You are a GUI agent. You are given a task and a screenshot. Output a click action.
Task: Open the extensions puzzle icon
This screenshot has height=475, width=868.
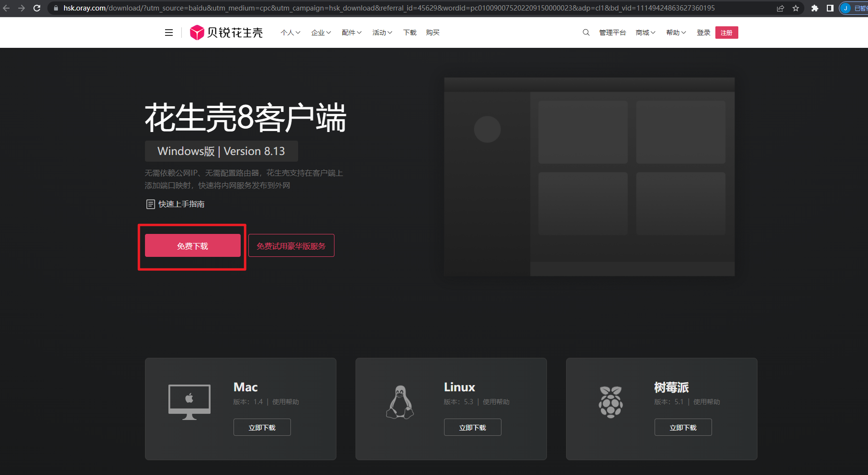coord(815,8)
